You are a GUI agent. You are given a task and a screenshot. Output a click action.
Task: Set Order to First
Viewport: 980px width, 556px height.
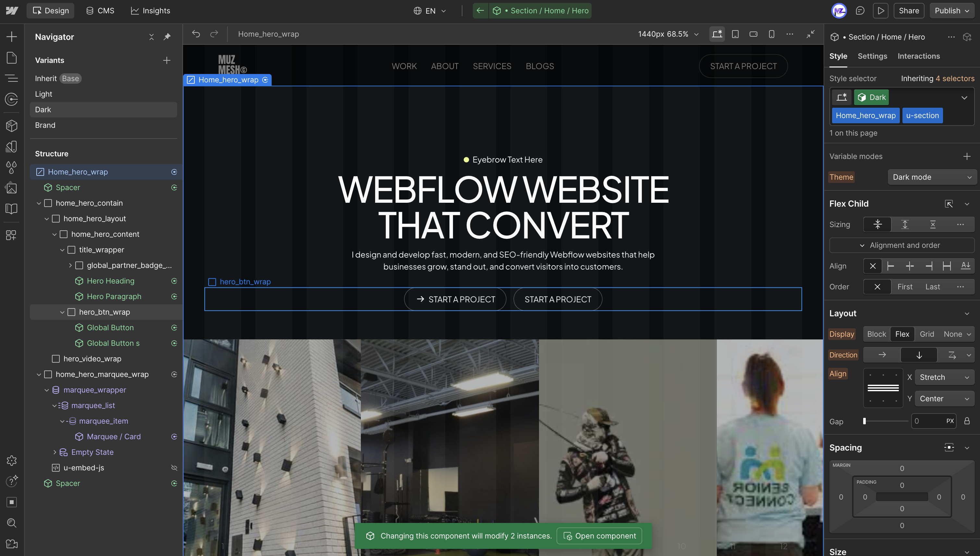coord(904,287)
